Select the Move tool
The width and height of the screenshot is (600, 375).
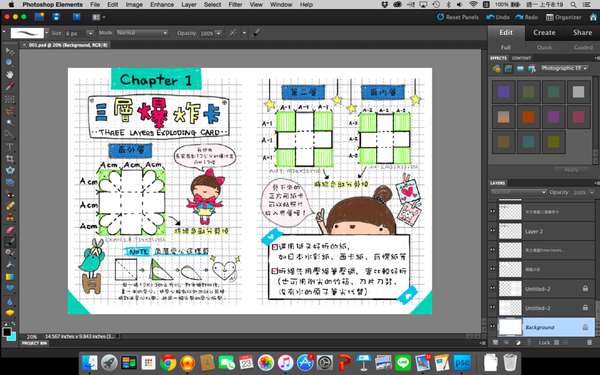pyautogui.click(x=10, y=51)
